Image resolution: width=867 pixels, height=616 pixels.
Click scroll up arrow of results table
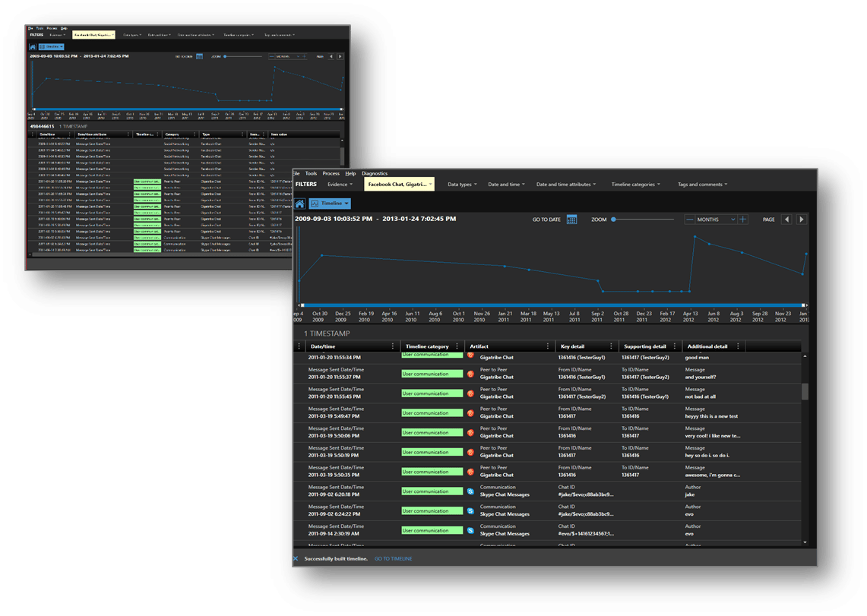pos(805,356)
